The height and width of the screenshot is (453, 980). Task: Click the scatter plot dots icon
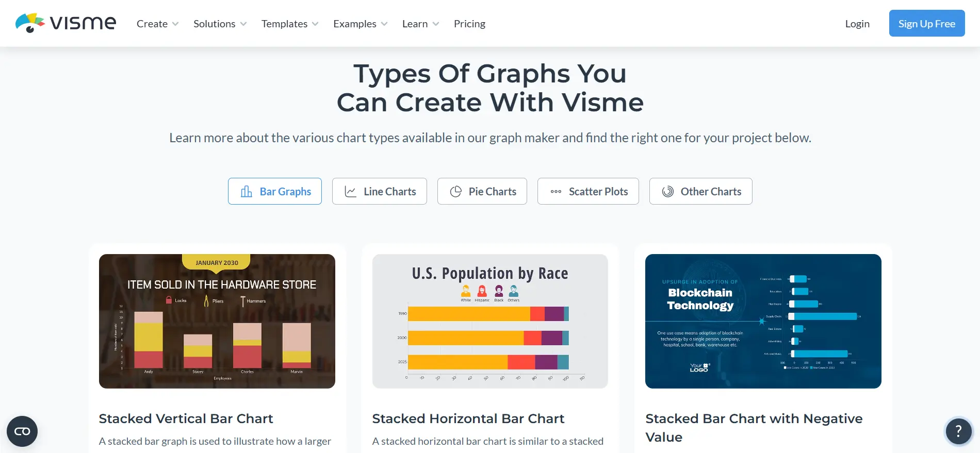pos(556,191)
